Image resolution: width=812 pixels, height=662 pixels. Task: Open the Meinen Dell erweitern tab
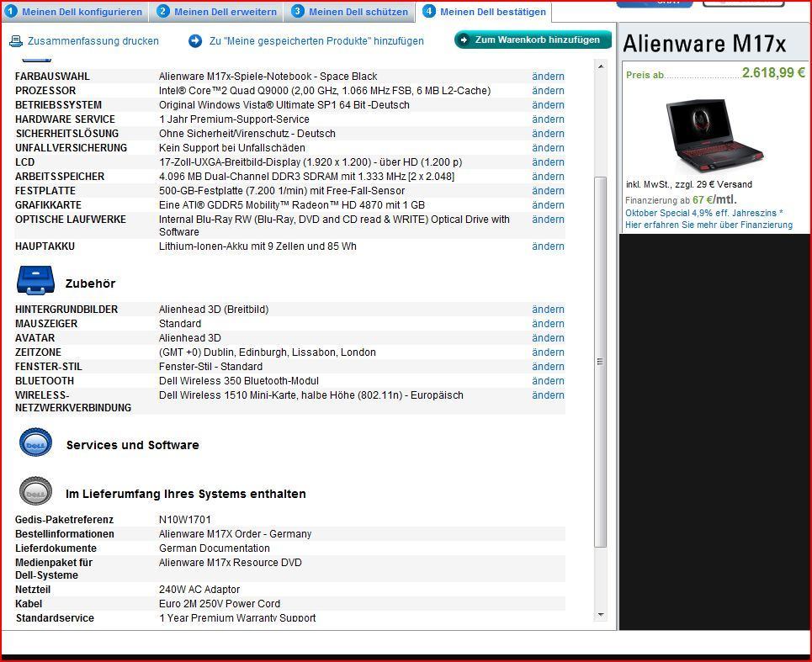pos(216,12)
